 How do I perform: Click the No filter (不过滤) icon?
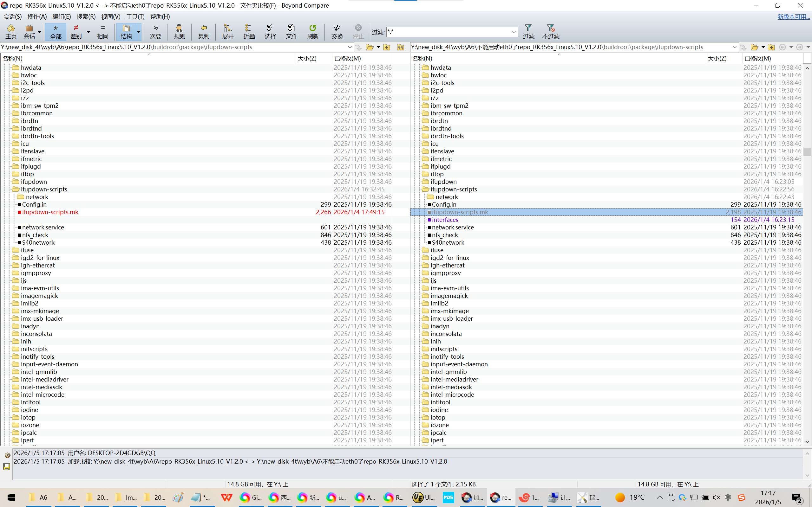(551, 31)
